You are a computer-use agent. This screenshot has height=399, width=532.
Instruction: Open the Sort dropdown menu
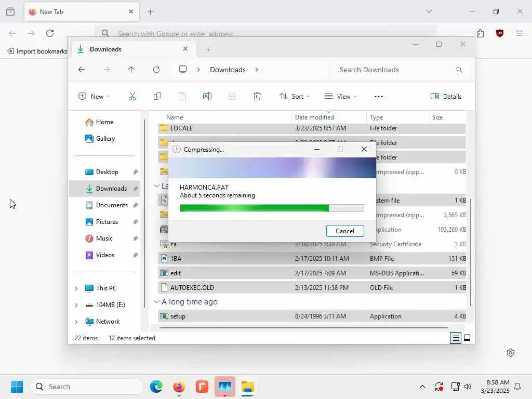294,96
